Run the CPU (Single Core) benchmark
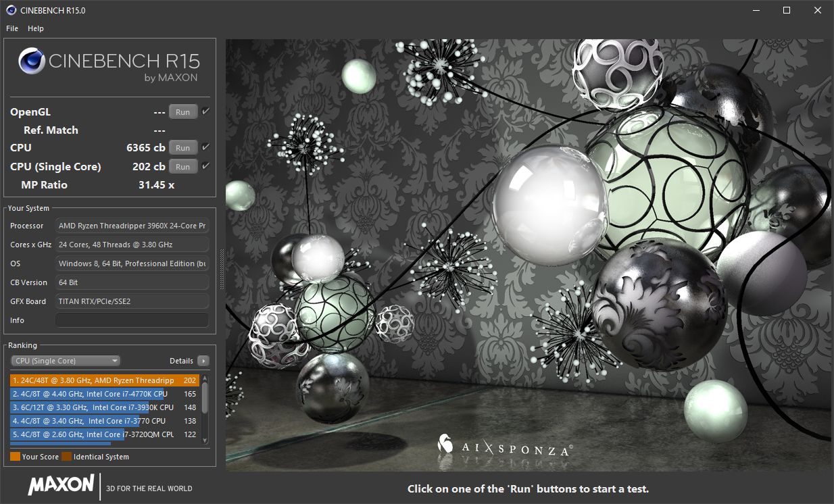This screenshot has height=504, width=834. coord(182,166)
